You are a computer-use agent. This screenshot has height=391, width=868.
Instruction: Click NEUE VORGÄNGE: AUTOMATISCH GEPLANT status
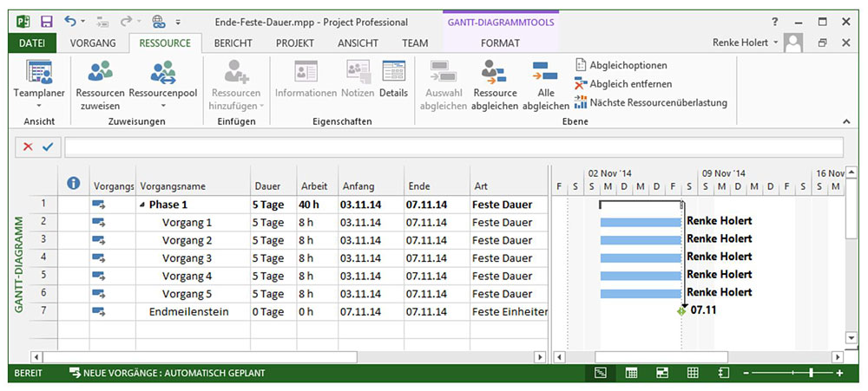[168, 374]
